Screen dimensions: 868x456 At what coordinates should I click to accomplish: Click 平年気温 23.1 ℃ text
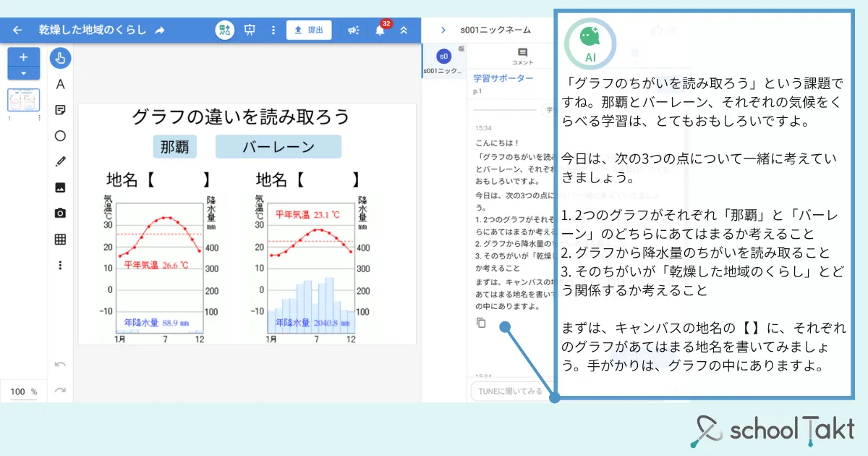pos(307,215)
